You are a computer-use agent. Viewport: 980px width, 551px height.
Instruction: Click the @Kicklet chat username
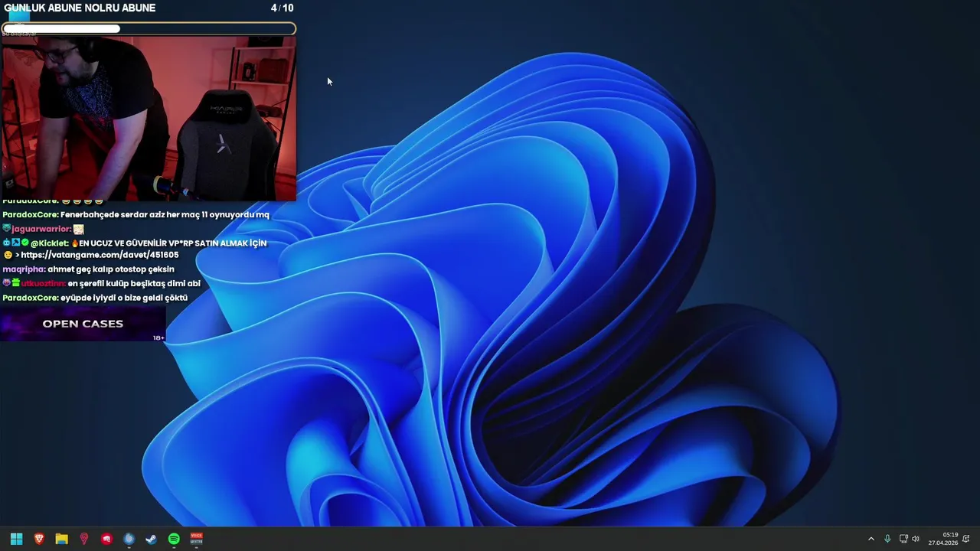[x=50, y=243]
